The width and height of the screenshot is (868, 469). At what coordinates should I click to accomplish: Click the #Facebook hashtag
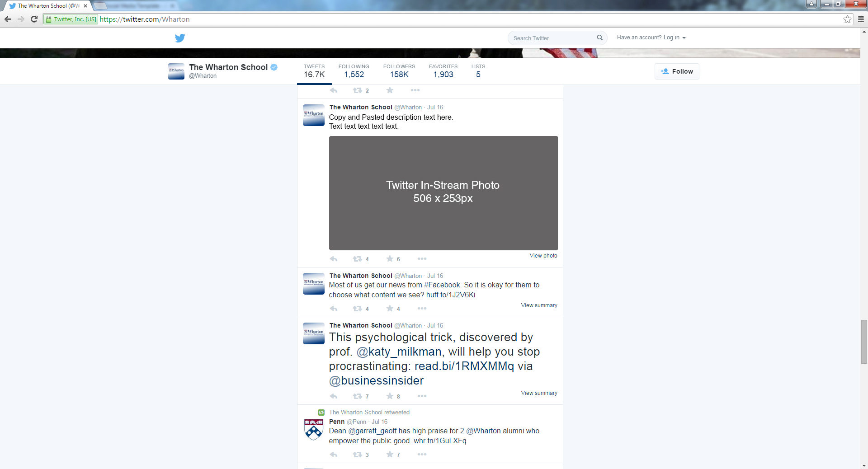pos(442,285)
